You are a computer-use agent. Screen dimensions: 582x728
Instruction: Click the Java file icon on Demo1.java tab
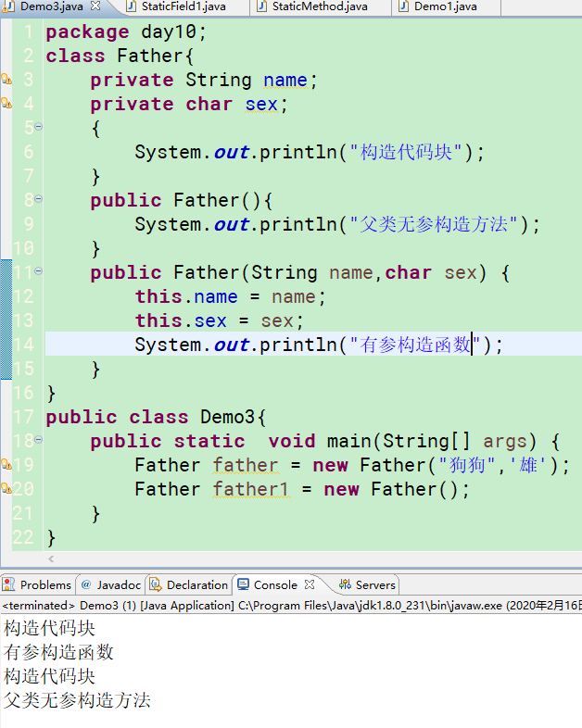404,6
